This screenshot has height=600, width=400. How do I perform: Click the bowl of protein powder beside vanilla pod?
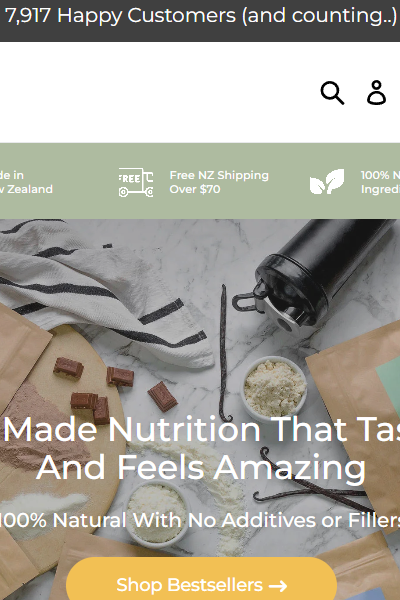tap(275, 387)
